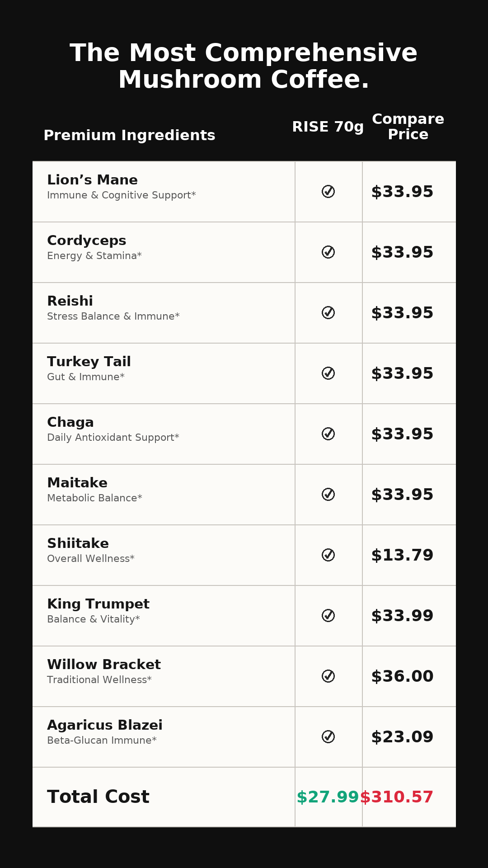Click the green $27.99 total price
The width and height of the screenshot is (488, 868).
(328, 797)
